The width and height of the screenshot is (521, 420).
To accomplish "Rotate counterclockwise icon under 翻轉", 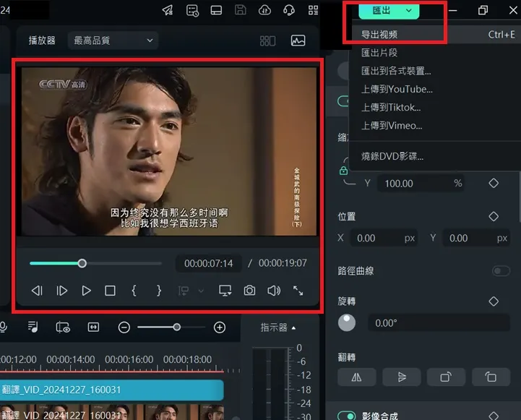I will tap(491, 377).
